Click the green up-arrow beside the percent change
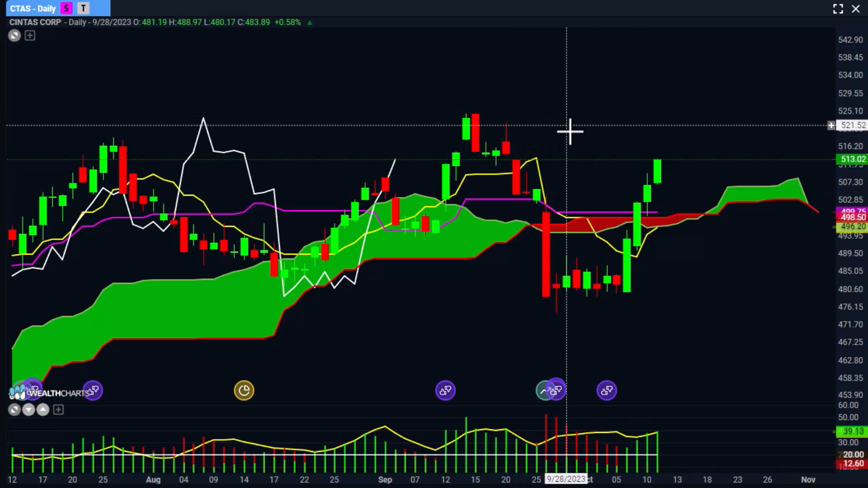This screenshot has width=868, height=488. [310, 23]
